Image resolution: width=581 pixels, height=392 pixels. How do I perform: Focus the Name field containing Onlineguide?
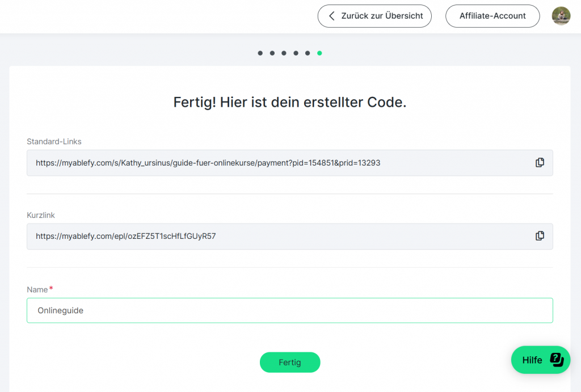[x=289, y=310]
